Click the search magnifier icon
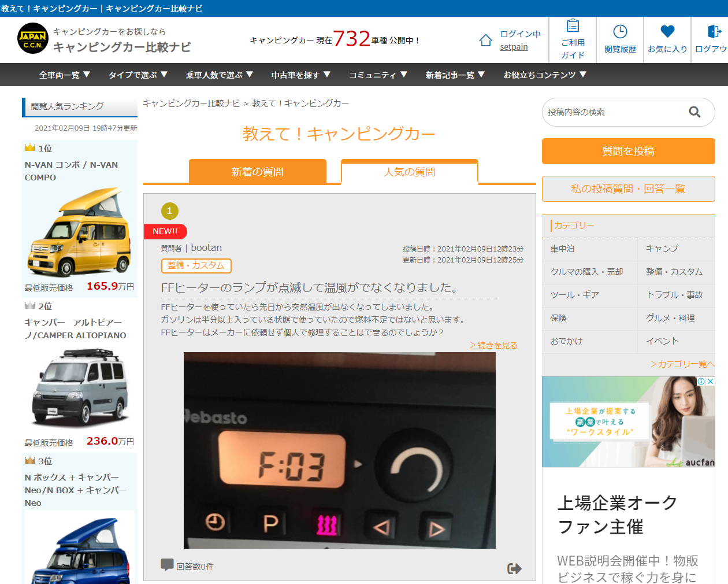728x584 pixels. click(694, 112)
